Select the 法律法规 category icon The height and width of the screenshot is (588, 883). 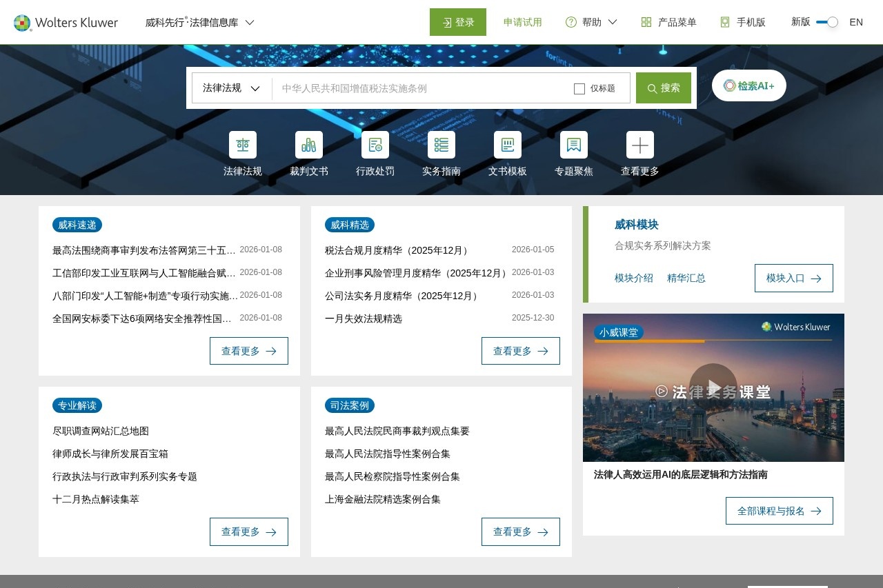[x=242, y=145]
